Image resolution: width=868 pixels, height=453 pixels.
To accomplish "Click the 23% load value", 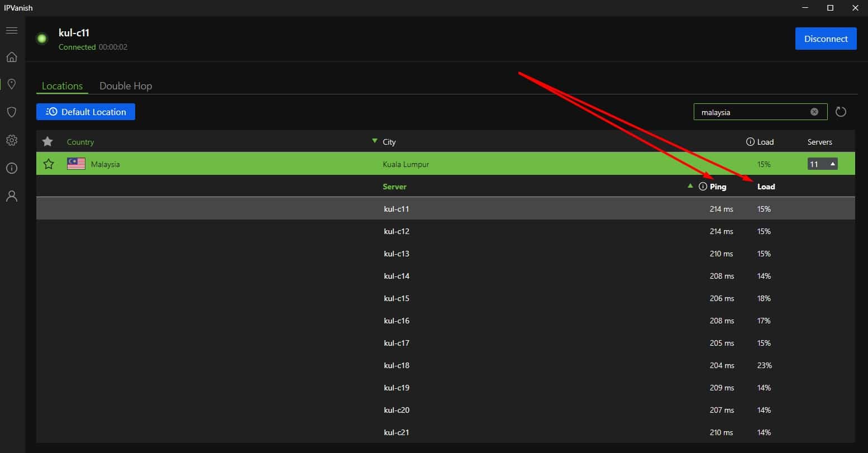I will (x=765, y=365).
